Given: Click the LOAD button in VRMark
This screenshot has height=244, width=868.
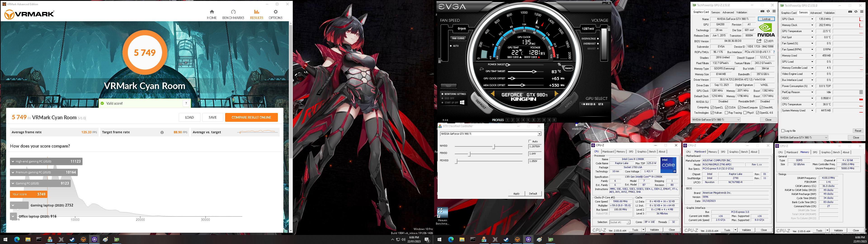Looking at the screenshot, I should [x=190, y=117].
